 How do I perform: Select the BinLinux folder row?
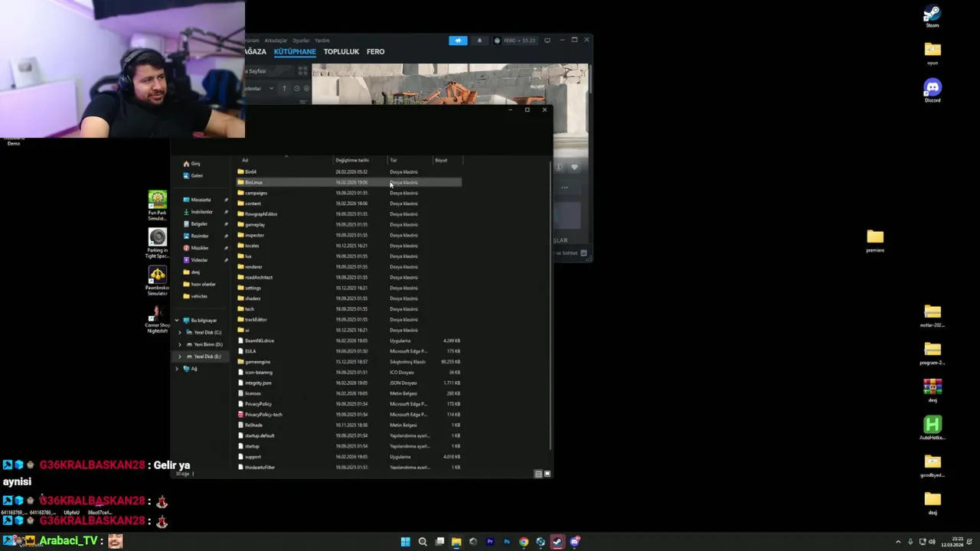pos(349,182)
